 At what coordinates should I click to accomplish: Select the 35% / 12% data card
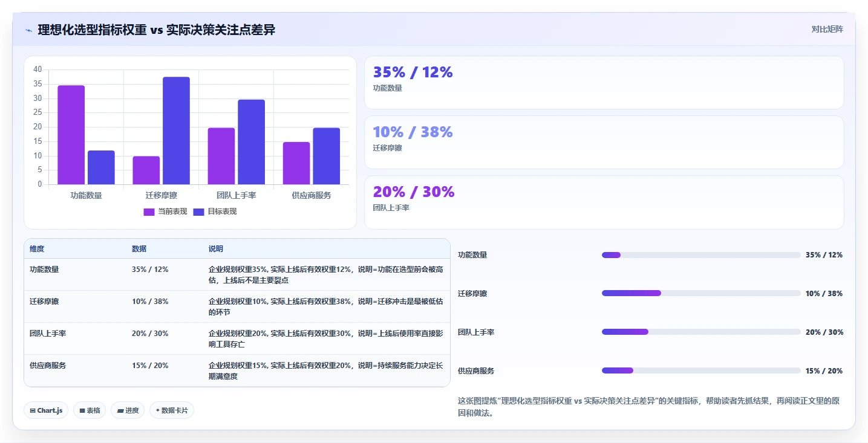coord(604,83)
